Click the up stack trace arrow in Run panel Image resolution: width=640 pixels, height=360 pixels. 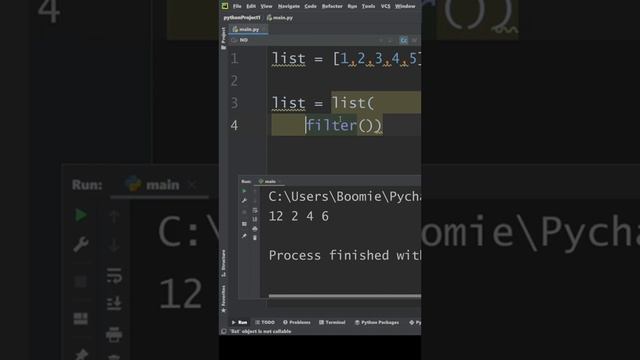click(255, 191)
